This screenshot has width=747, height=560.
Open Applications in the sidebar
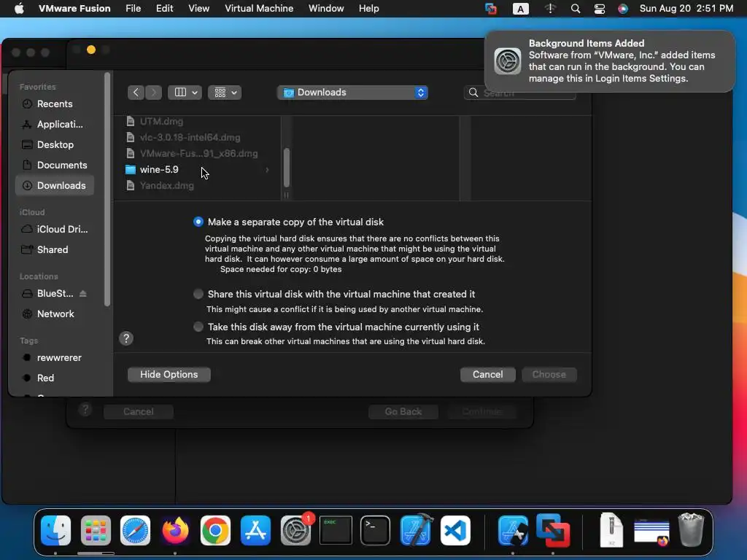[x=55, y=124]
